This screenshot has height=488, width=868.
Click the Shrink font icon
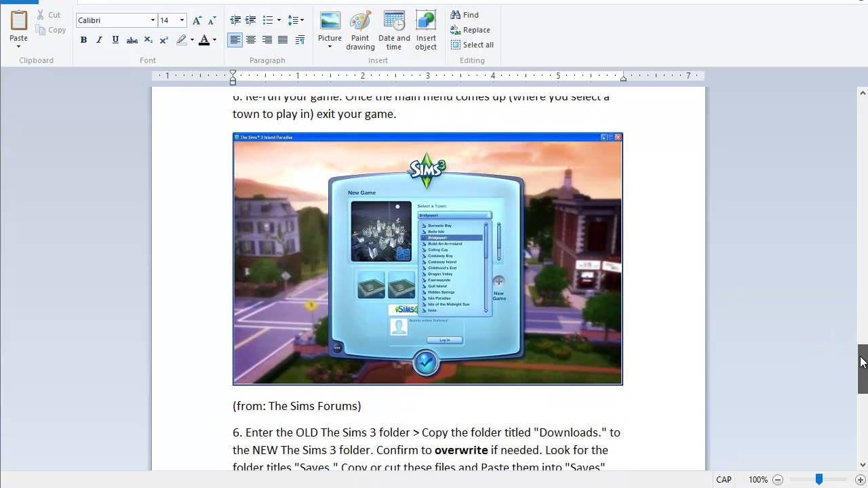point(212,20)
